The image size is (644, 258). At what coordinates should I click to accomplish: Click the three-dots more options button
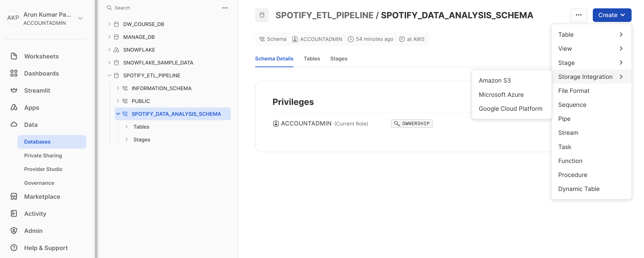point(578,15)
